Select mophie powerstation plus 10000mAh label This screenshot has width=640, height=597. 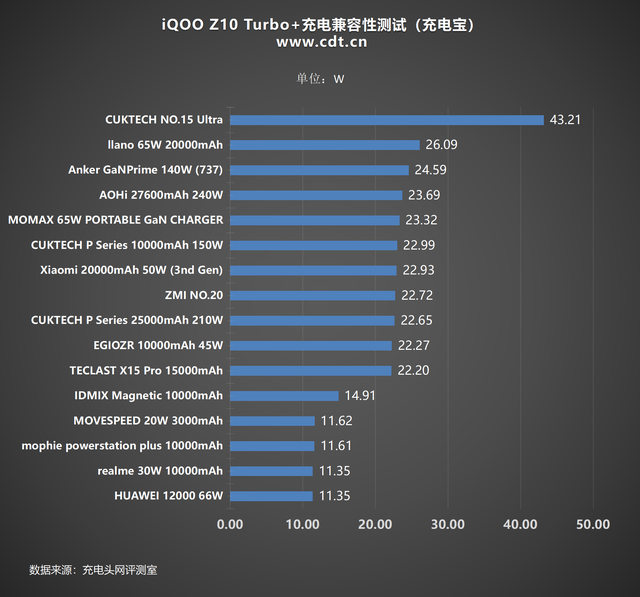122,446
